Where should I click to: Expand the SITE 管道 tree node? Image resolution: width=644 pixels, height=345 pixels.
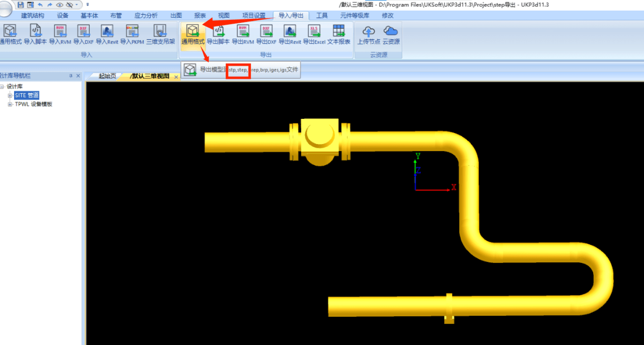[x=10, y=95]
